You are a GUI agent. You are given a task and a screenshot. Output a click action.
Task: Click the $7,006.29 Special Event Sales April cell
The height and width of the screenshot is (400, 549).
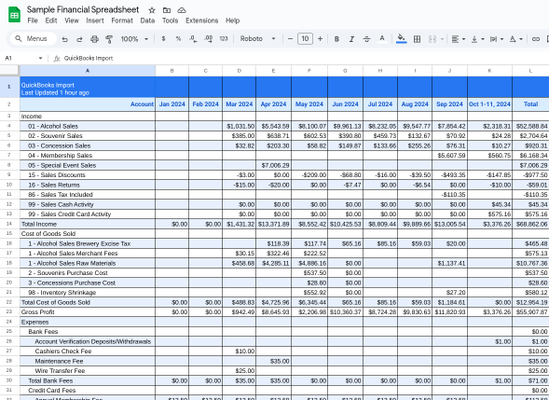click(x=273, y=165)
